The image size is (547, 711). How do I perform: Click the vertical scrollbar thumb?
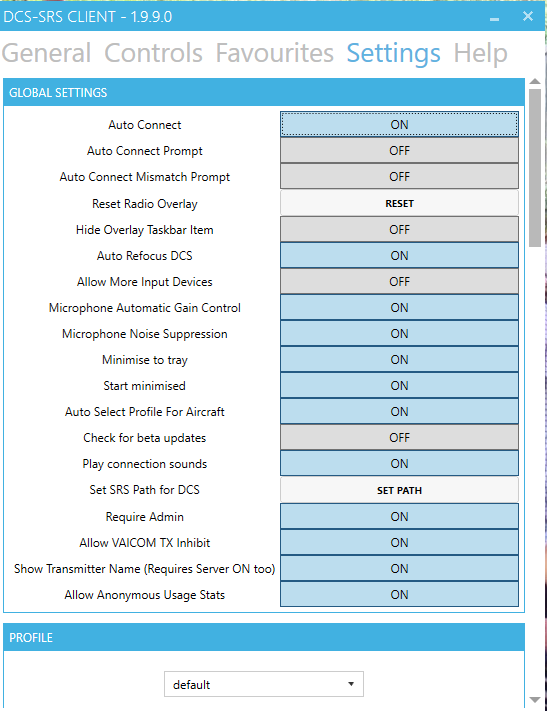tap(535, 168)
